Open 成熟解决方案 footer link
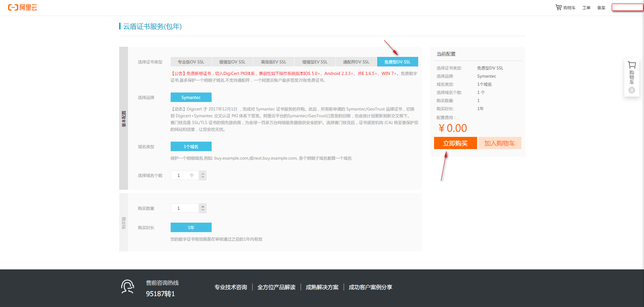The height and width of the screenshot is (307, 644). pos(322,287)
